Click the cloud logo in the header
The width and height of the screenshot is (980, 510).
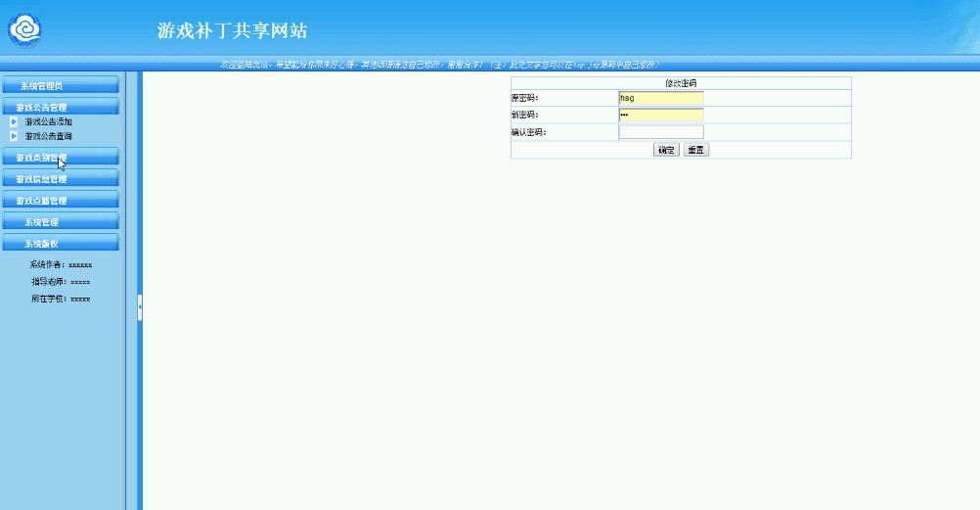pyautogui.click(x=25, y=30)
